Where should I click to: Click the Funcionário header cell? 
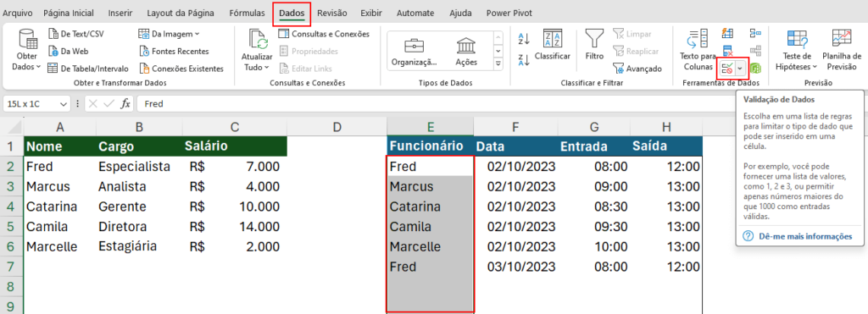[x=430, y=146]
